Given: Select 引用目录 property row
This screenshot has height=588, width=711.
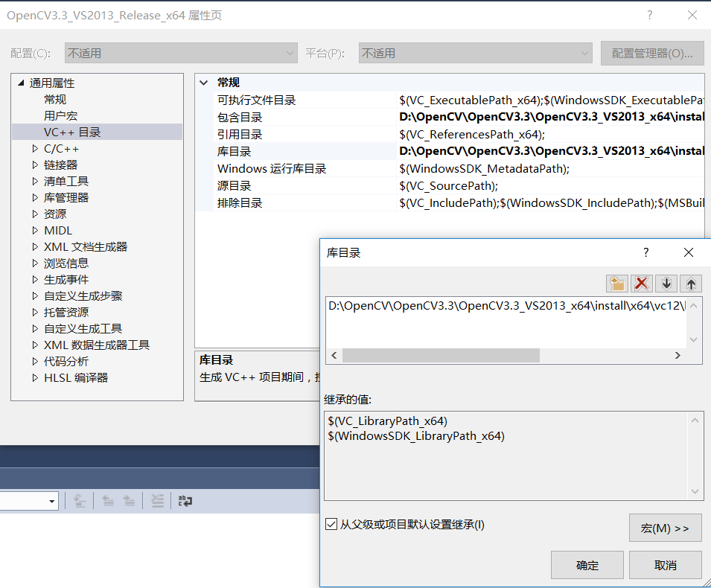Looking at the screenshot, I should point(459,134).
